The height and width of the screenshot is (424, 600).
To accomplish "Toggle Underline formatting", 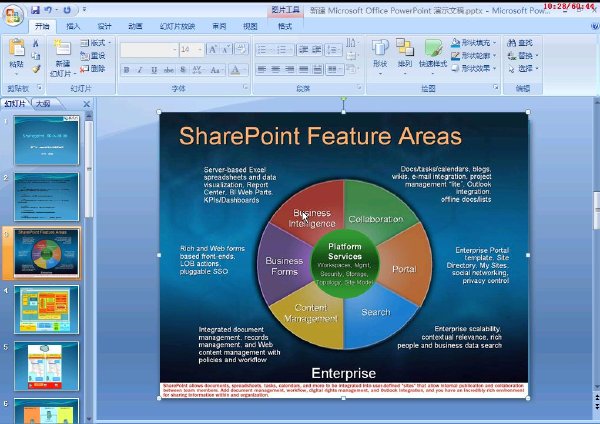I will [154, 70].
